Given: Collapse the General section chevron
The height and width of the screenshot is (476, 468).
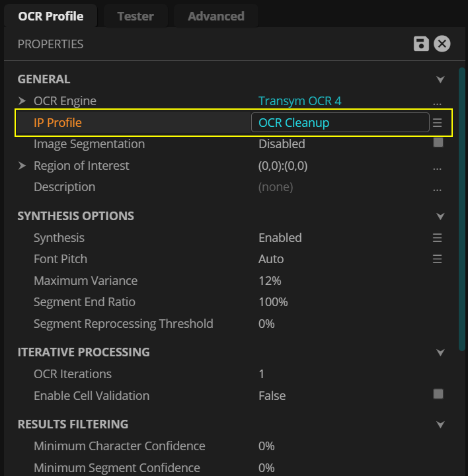Looking at the screenshot, I should tap(441, 79).
